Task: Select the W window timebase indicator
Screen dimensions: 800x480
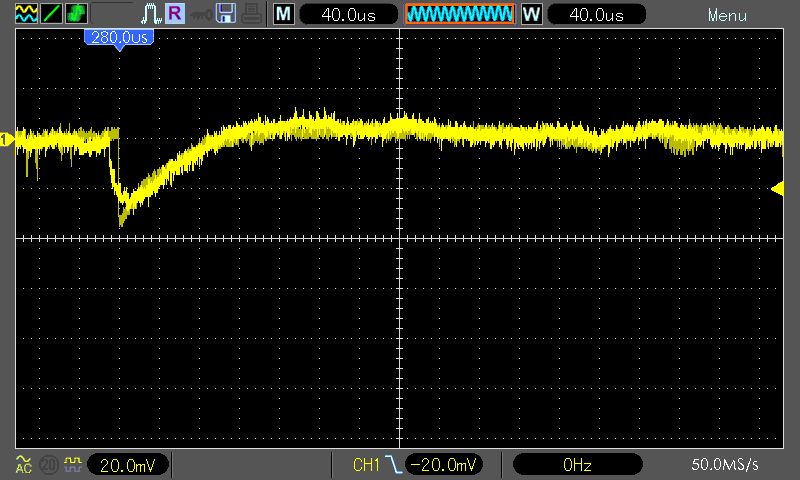Action: (x=531, y=14)
